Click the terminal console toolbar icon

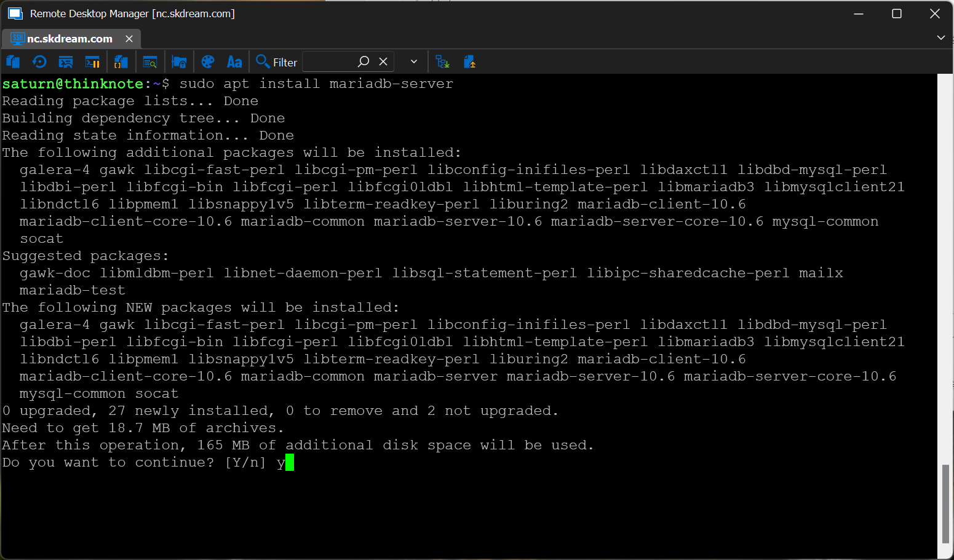tap(92, 61)
